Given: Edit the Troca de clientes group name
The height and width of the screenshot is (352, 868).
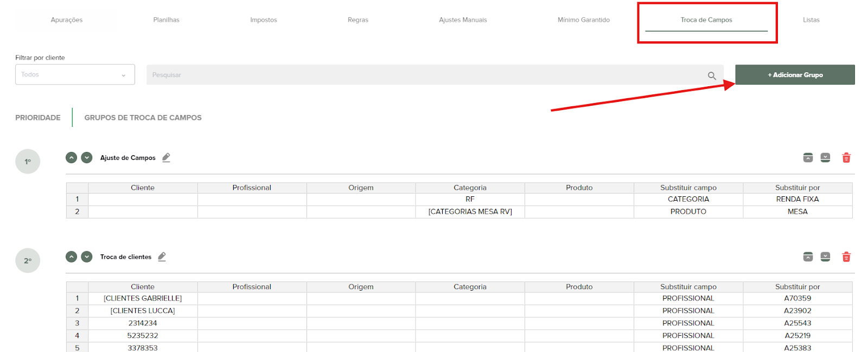Looking at the screenshot, I should [x=162, y=257].
